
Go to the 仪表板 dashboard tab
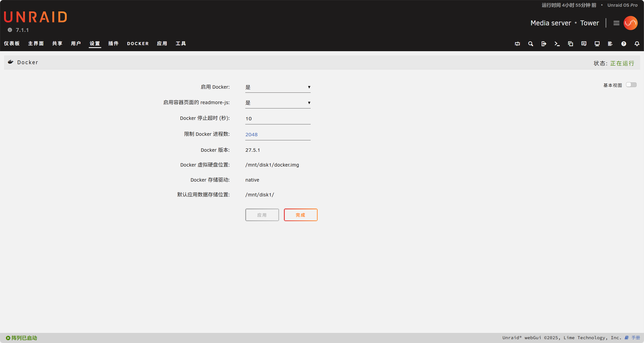pyautogui.click(x=12, y=44)
